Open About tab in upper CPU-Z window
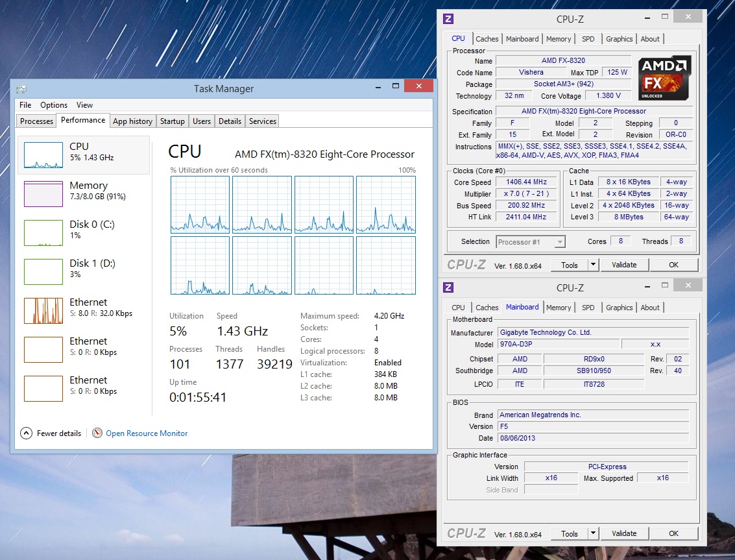 click(649, 39)
